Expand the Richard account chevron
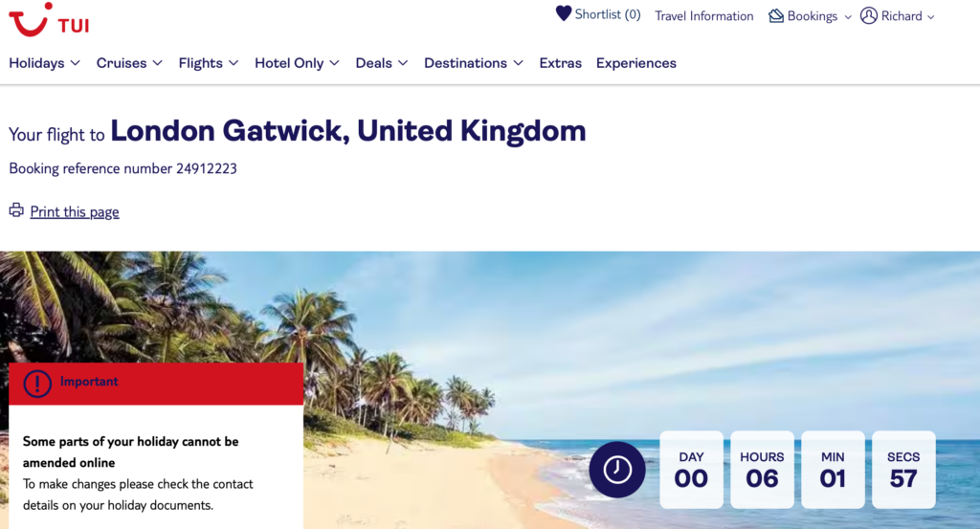The width and height of the screenshot is (980, 529). (930, 17)
